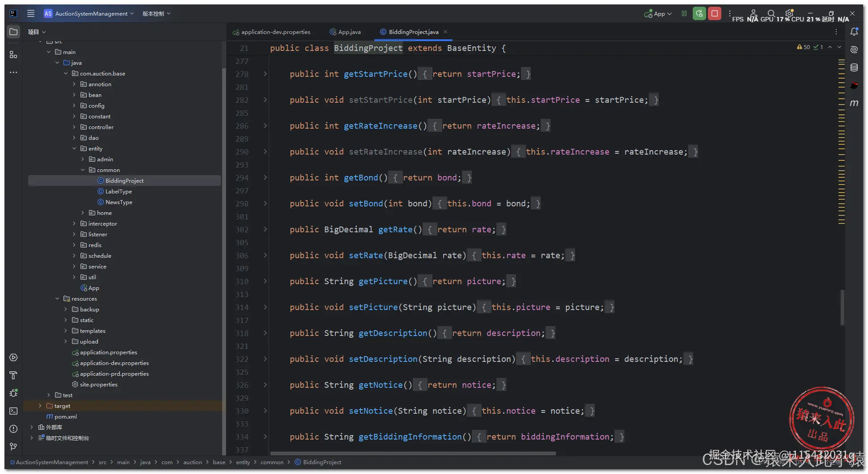Viewport: 868px width, 474px height.
Task: Click the editor vertical scrollbar thumb
Action: (843, 307)
